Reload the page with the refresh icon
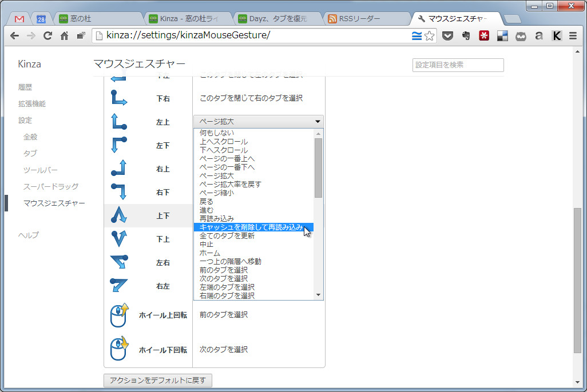Image resolution: width=587 pixels, height=392 pixels. [x=47, y=36]
